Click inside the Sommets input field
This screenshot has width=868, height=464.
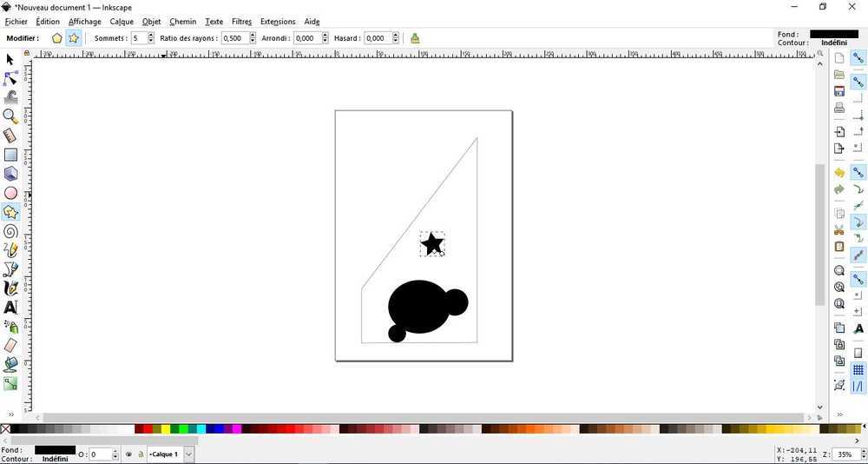[139, 38]
